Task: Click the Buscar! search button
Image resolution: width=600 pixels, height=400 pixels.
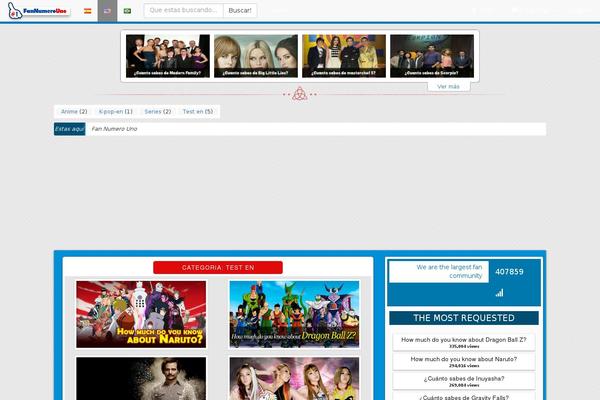Action: (x=240, y=10)
